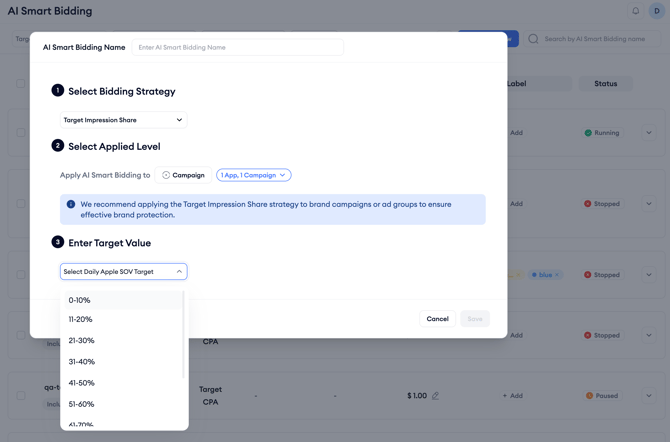Collapse the Select Daily Apple SOV Target dropdown

click(123, 272)
